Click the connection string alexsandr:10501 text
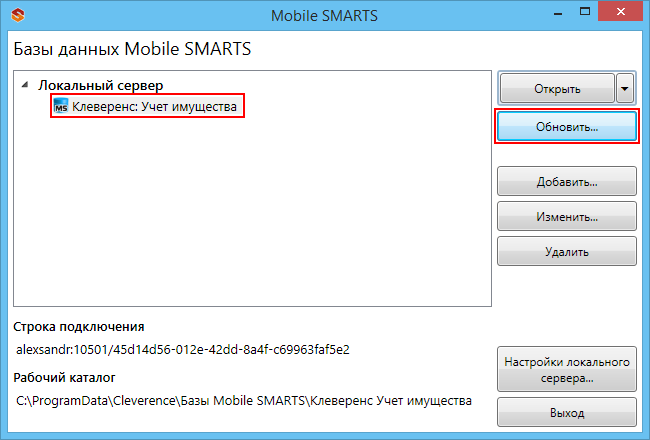Screen dimensions: 650x440 coord(183,349)
